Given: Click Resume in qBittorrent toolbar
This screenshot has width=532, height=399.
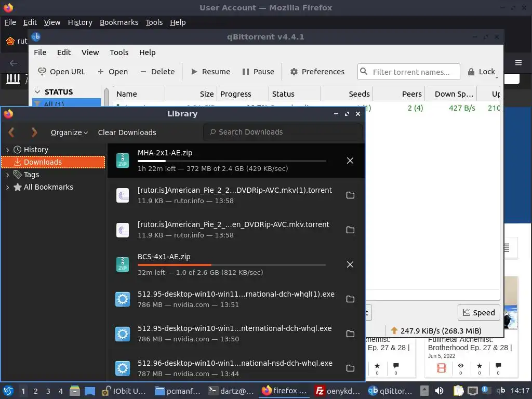Looking at the screenshot, I should pos(210,72).
